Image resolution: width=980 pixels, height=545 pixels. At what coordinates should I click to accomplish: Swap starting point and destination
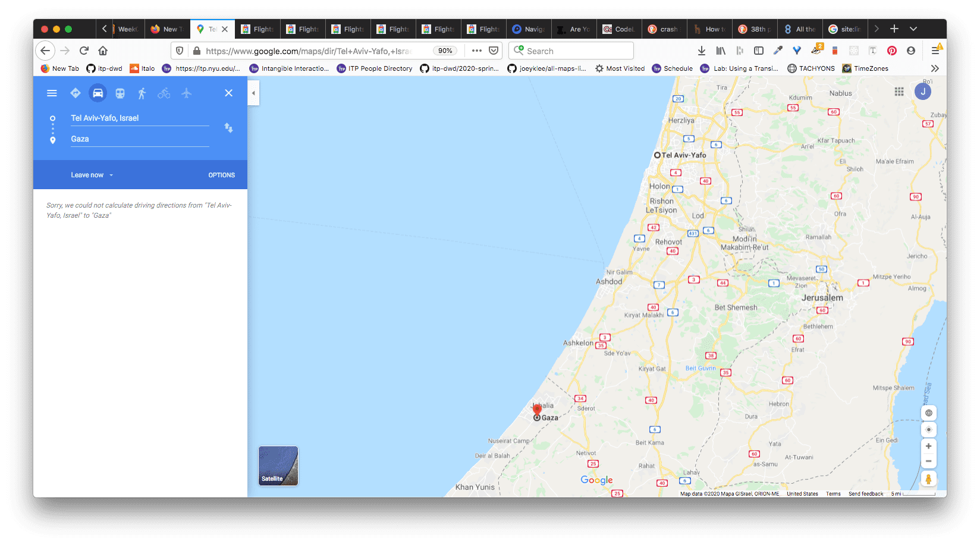[x=228, y=128]
